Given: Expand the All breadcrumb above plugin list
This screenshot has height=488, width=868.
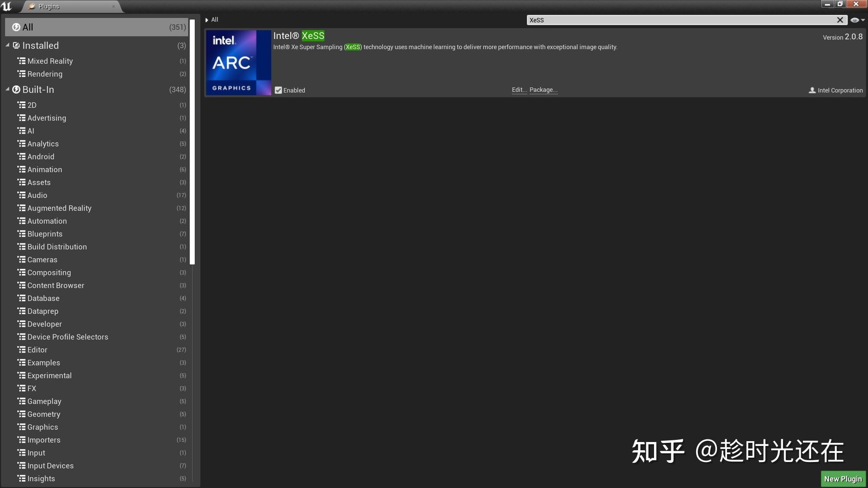Looking at the screenshot, I should [x=207, y=20].
